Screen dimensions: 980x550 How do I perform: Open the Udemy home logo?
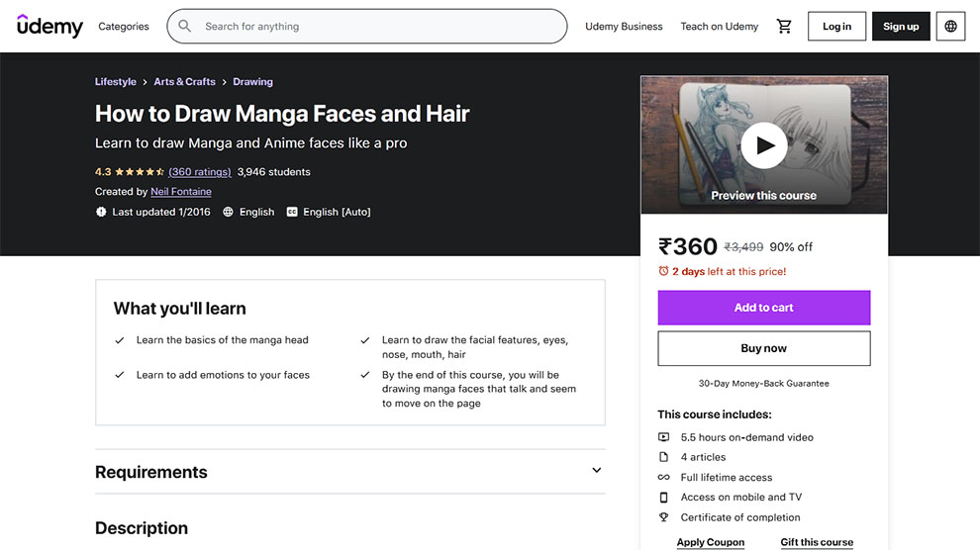49,27
